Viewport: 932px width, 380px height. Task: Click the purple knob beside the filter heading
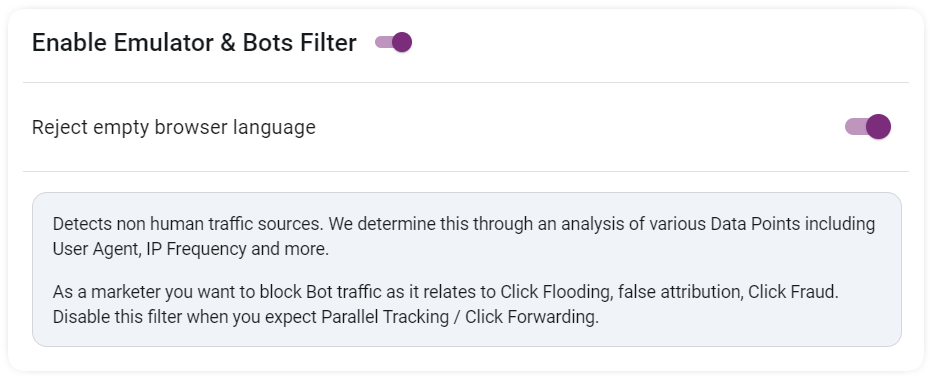click(402, 42)
